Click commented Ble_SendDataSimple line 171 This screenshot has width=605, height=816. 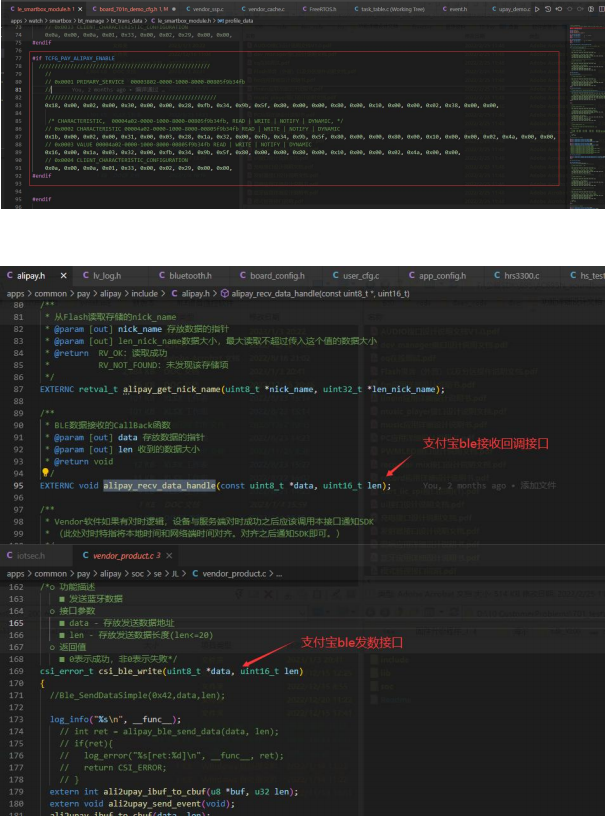(137, 695)
